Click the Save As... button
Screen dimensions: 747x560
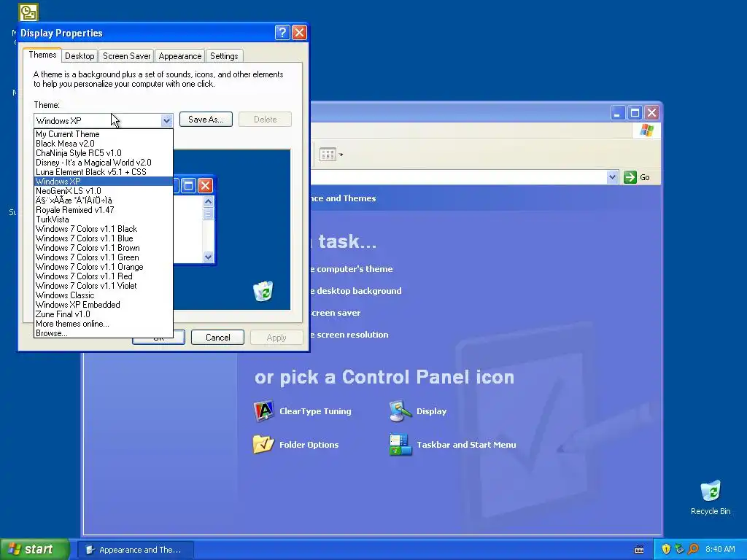click(x=206, y=120)
